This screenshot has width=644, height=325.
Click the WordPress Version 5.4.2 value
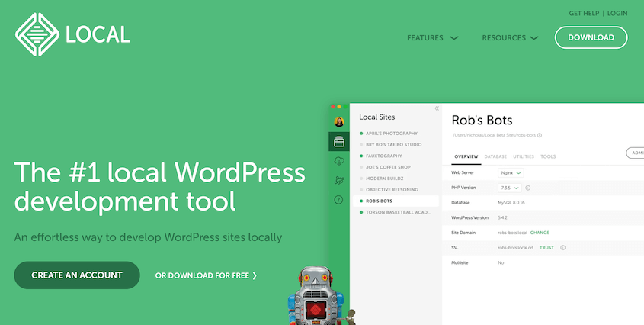(503, 217)
